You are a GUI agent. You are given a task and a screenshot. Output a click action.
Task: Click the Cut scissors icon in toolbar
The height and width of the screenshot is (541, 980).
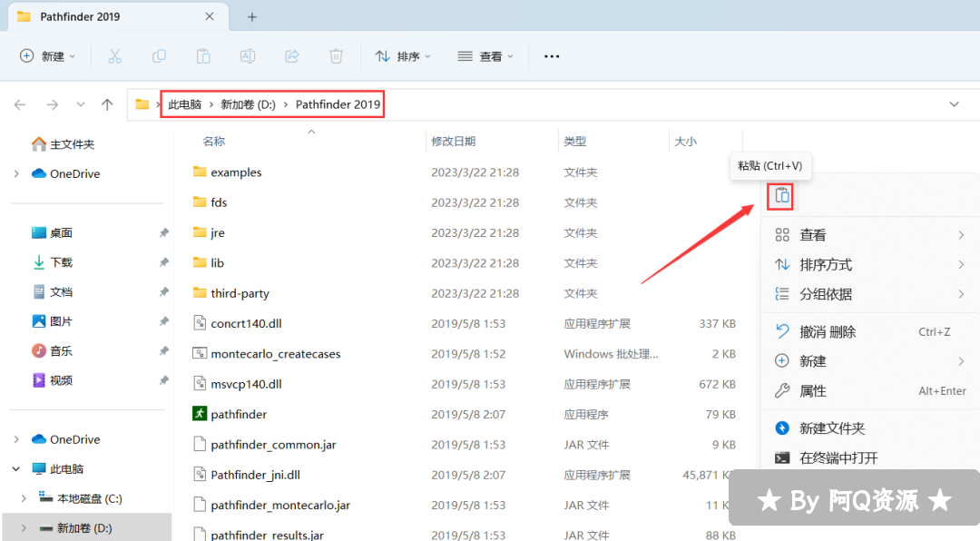115,56
